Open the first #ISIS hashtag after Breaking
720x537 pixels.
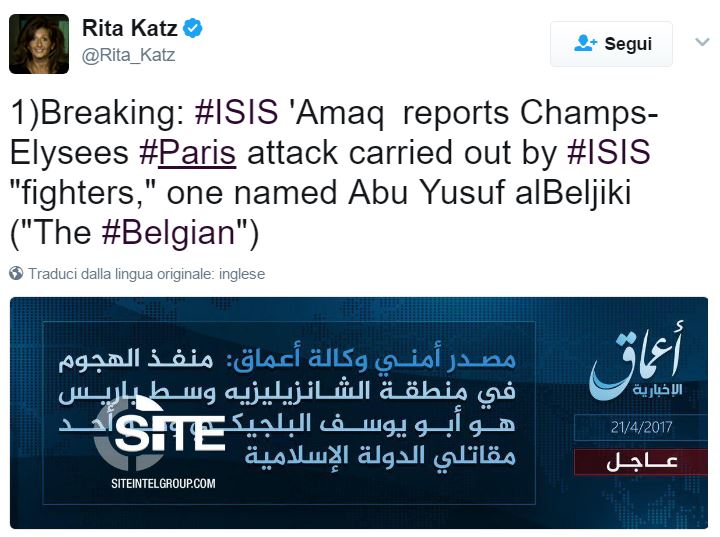click(235, 113)
